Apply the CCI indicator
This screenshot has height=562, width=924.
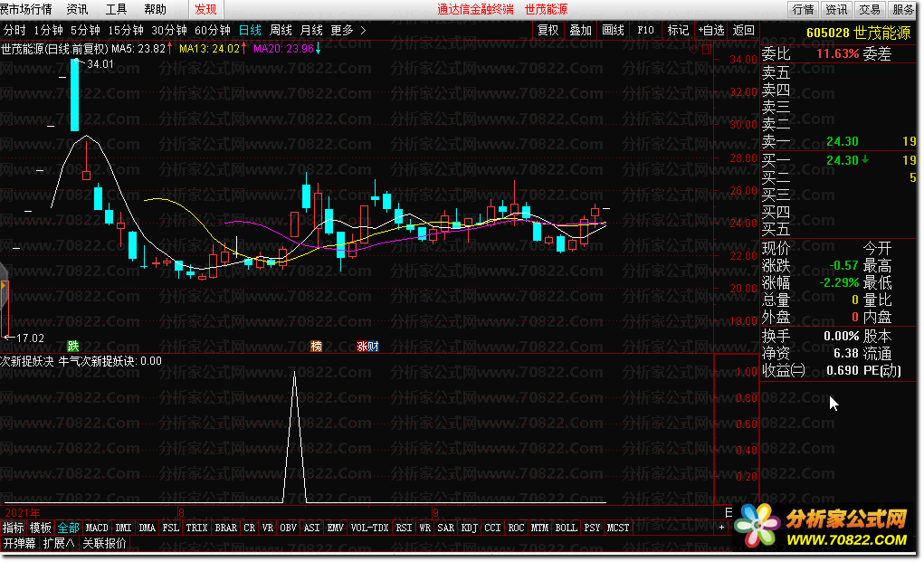492,528
